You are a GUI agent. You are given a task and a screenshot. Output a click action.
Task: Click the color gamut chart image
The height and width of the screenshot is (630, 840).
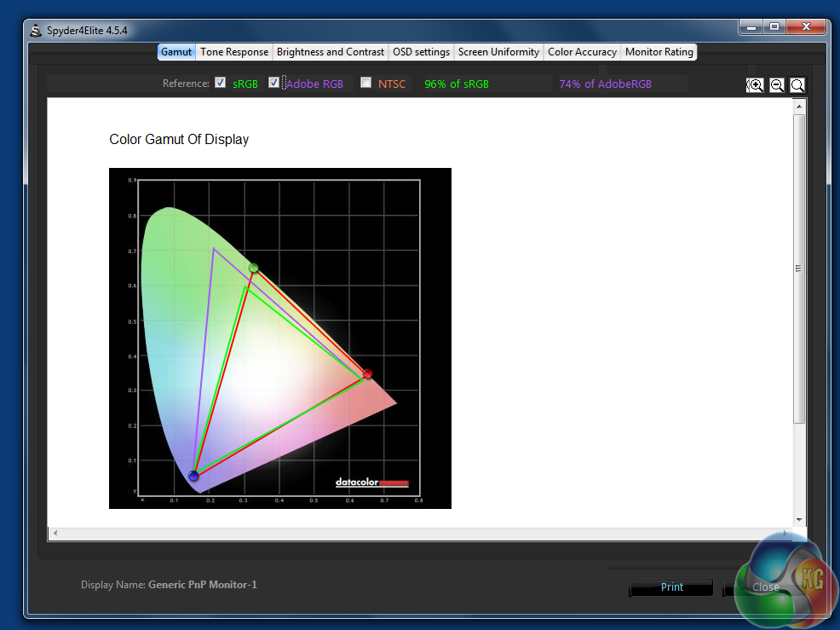[x=280, y=338]
